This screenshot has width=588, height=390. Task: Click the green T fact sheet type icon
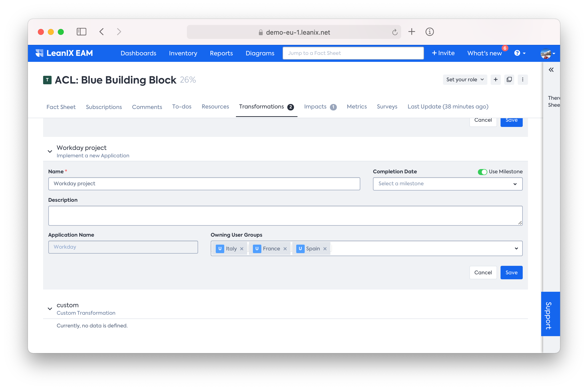point(47,80)
